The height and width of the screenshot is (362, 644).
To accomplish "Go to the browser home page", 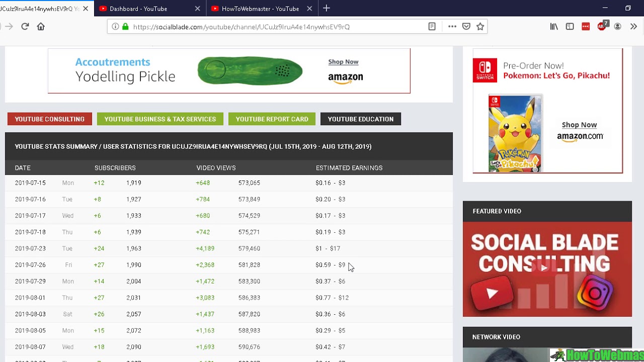I will tap(41, 27).
